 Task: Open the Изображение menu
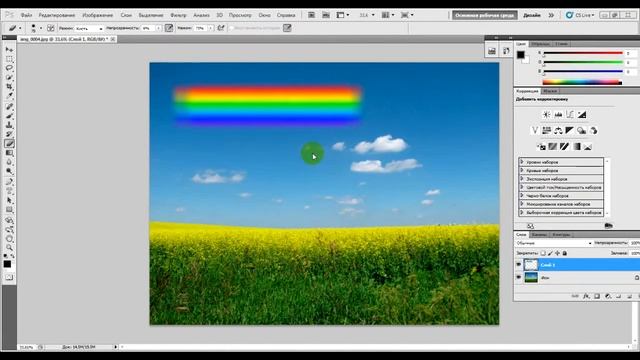[x=98, y=15]
